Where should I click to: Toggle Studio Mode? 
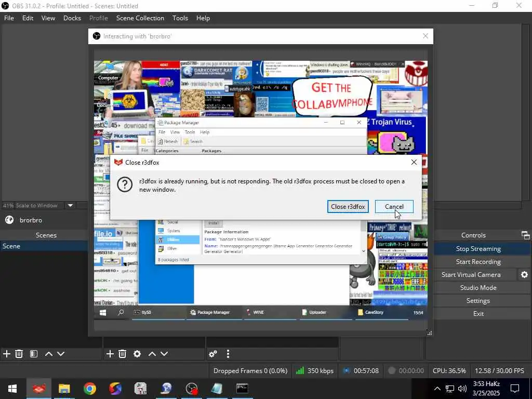point(478,288)
